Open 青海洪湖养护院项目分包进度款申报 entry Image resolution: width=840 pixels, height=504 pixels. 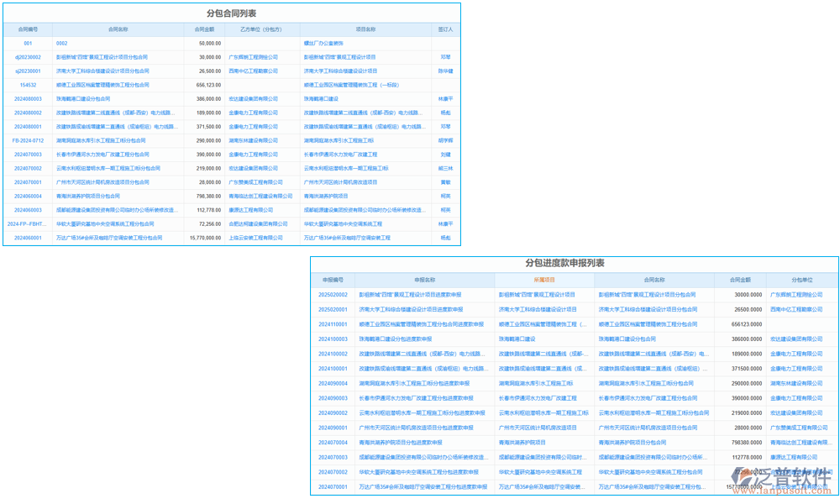coord(400,442)
